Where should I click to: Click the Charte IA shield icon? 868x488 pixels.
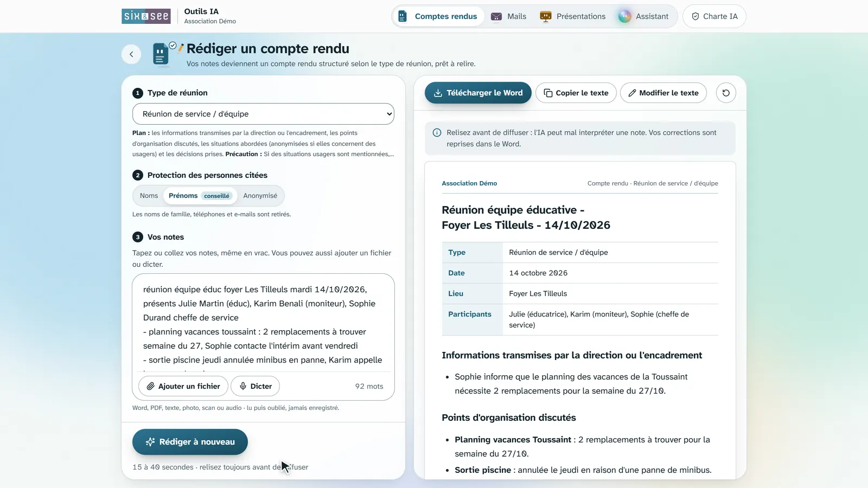[695, 16]
